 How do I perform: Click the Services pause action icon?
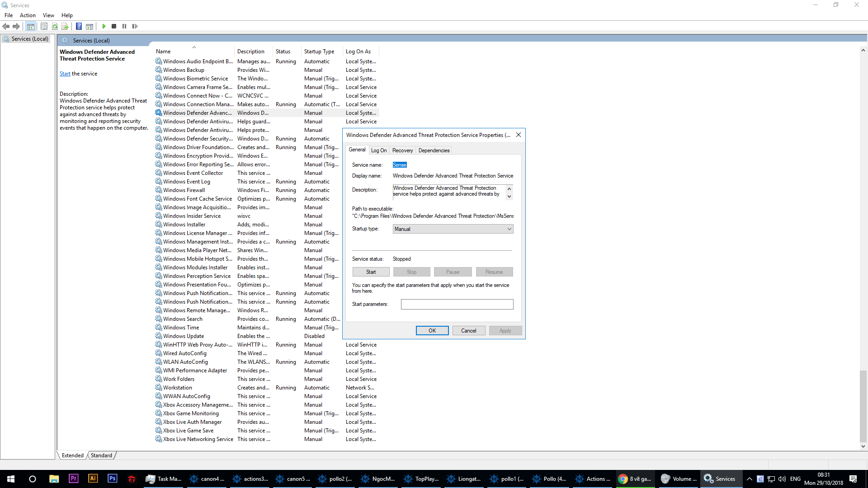[125, 26]
